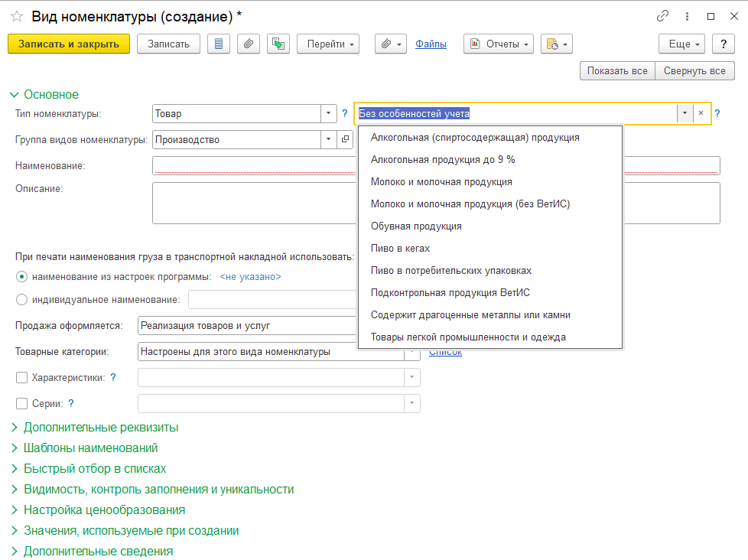Click the Записать и закрыть button
The height and width of the screenshot is (560, 748).
69,44
